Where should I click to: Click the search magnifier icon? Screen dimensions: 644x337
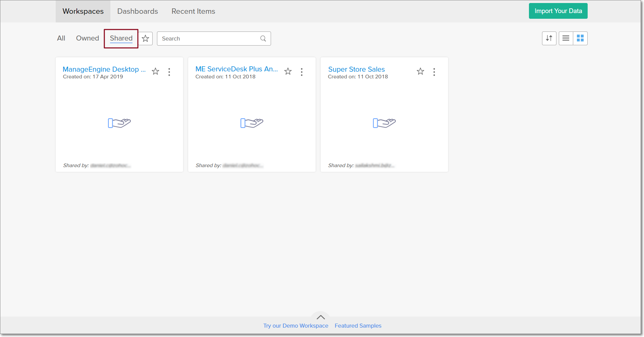pos(263,39)
